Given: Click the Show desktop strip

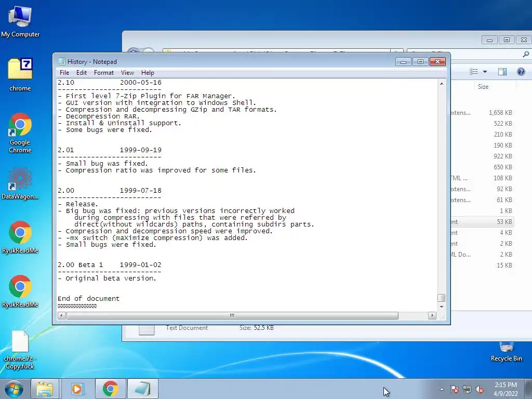Looking at the screenshot, I should tap(528, 389).
